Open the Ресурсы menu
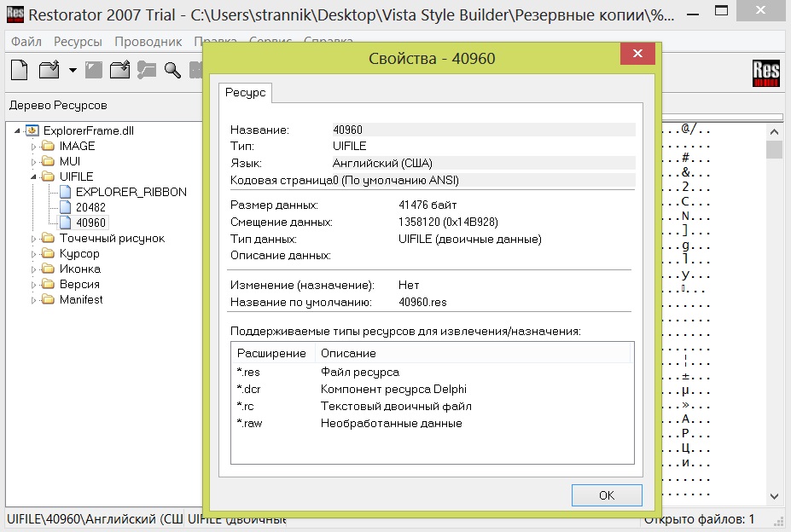The width and height of the screenshot is (791, 532). [78, 42]
